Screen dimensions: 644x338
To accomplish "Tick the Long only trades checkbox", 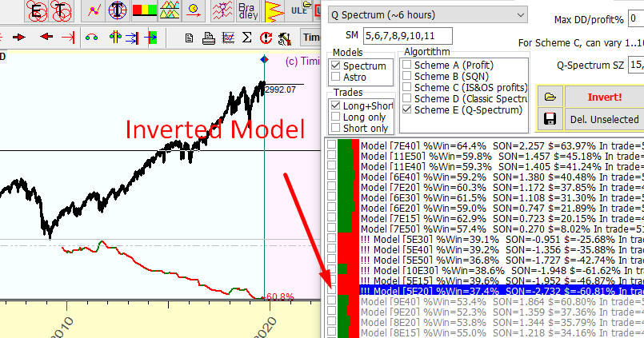I will (x=336, y=117).
